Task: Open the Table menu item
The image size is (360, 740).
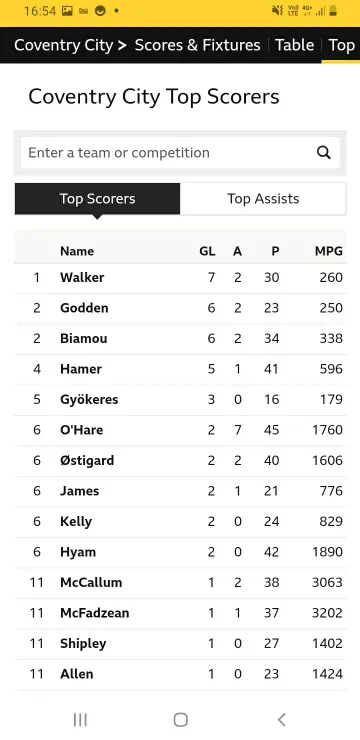Action: click(294, 45)
